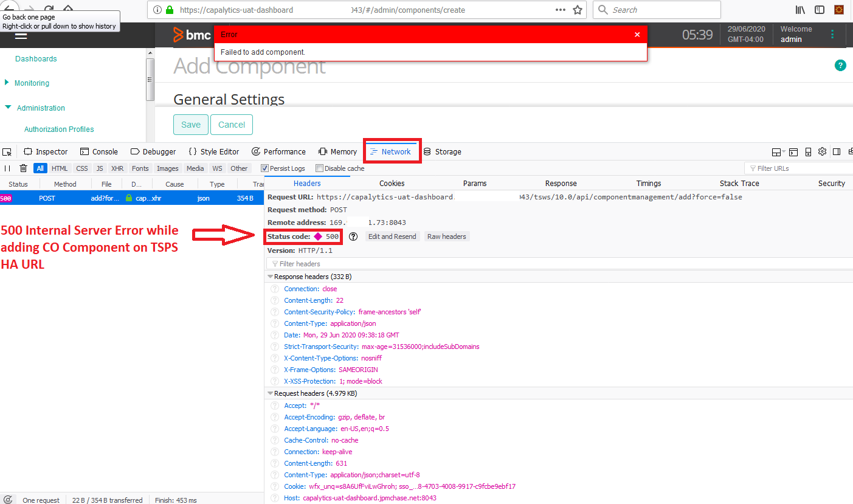
Task: Open the three-dot user menu beside admin
Action: [832, 34]
